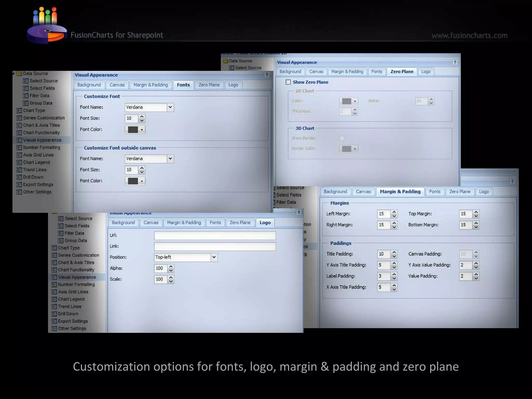Screen dimensions: 532x399
Task: Open Font Name dropdown under Customize Font
Action: point(170,107)
